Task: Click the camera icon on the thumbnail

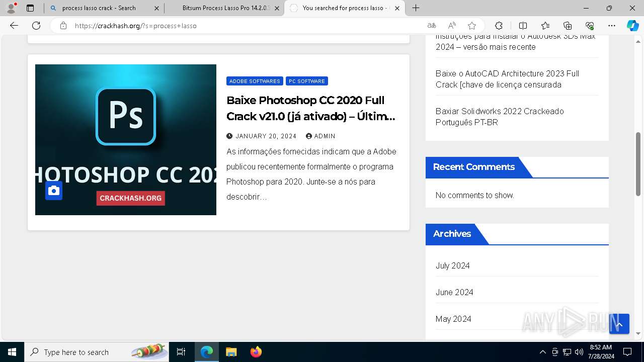Action: [54, 191]
